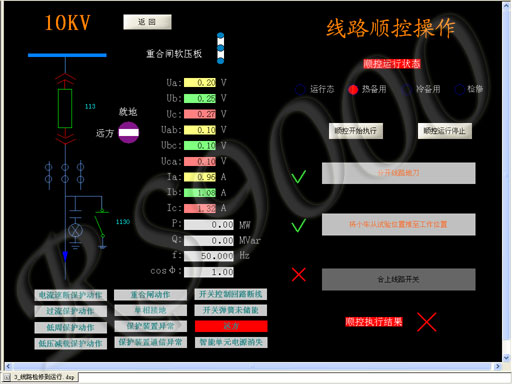The image size is (512, 384).
Task: Toggle the 重合闸软压板 link switch
Action: [220, 48]
